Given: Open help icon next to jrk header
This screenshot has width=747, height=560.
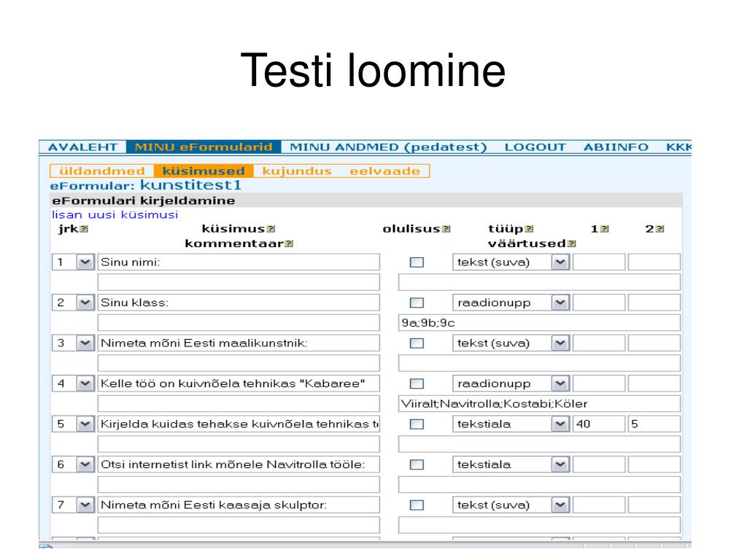Looking at the screenshot, I should (x=85, y=229).
